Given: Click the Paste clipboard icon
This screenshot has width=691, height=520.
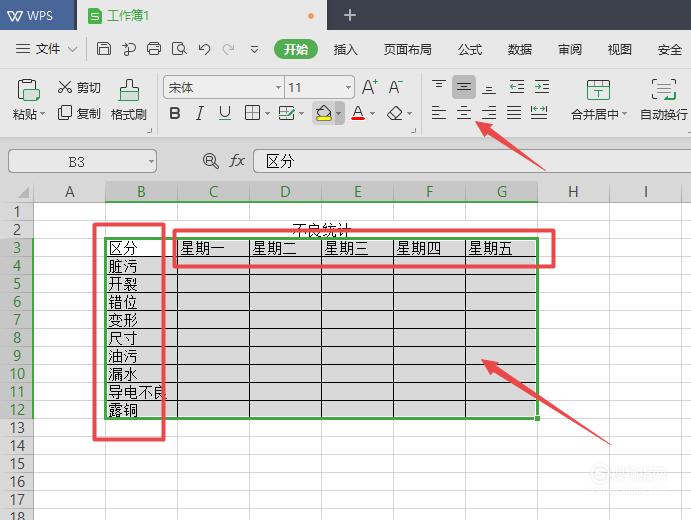Looking at the screenshot, I should (x=29, y=90).
